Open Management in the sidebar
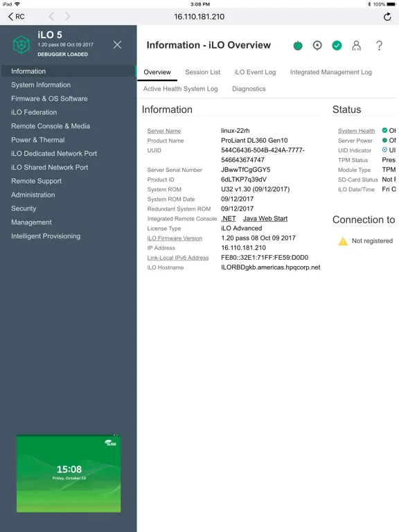Viewport: 399px width, 532px height. click(31, 222)
